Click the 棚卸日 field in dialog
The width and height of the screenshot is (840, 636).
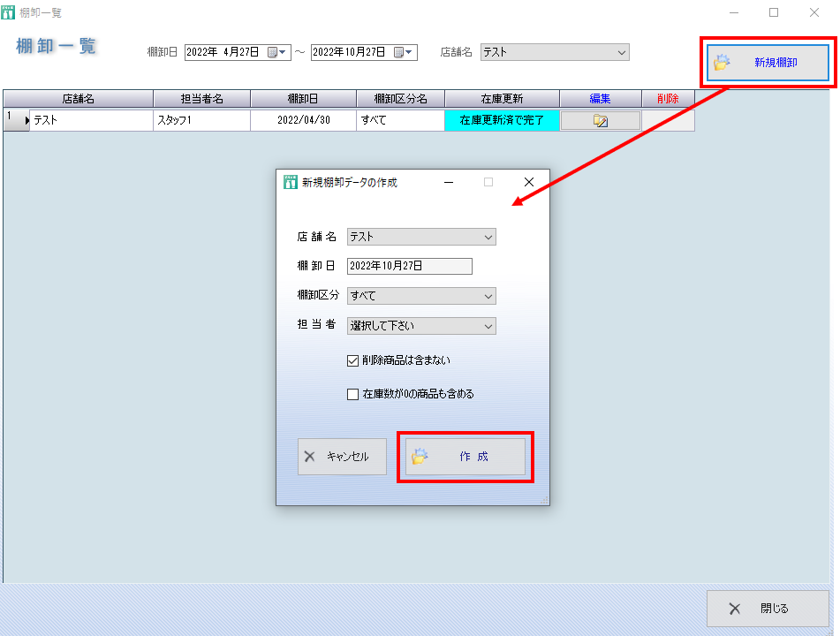click(410, 266)
